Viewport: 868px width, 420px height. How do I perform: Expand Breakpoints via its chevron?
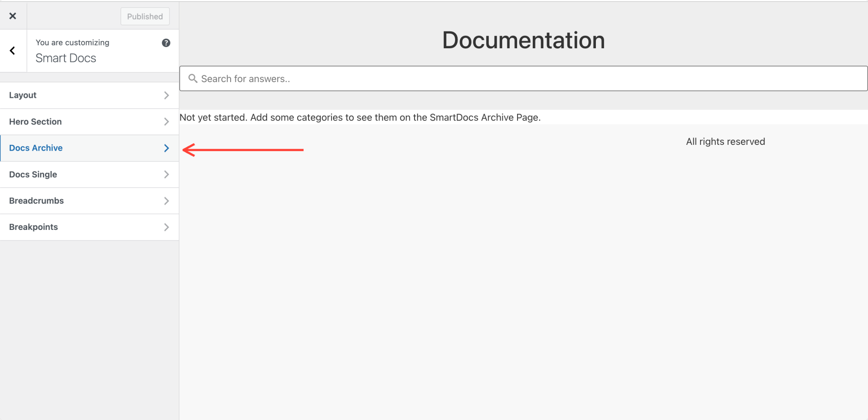point(167,227)
